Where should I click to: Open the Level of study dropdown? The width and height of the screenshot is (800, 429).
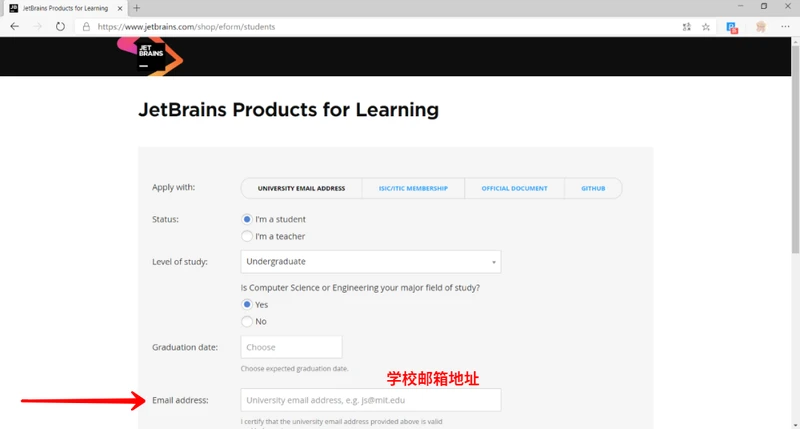point(371,262)
